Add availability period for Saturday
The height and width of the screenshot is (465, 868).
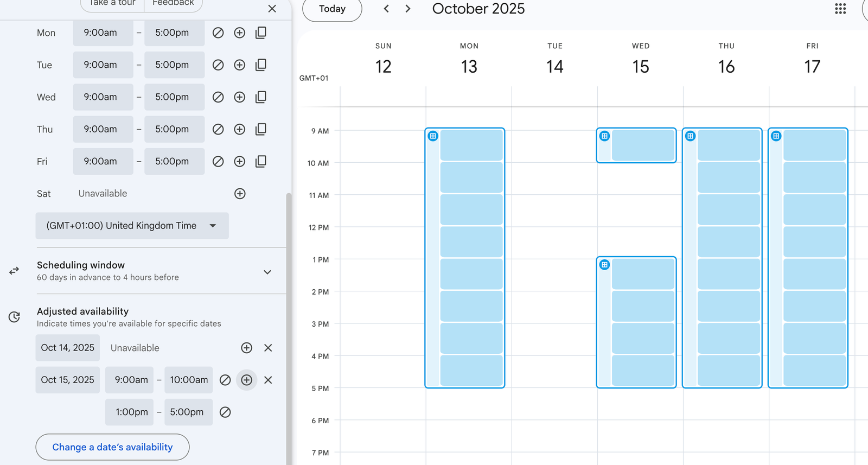[240, 194]
